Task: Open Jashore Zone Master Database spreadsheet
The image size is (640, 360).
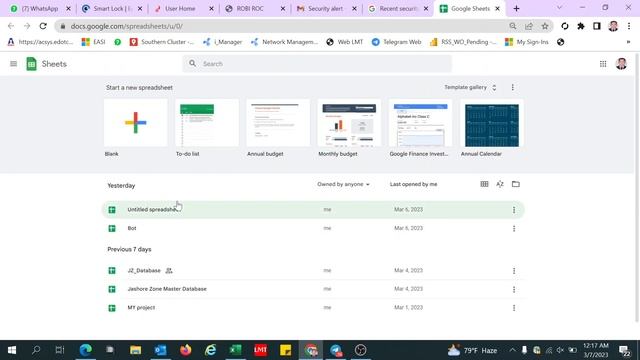Action: (313, 289)
